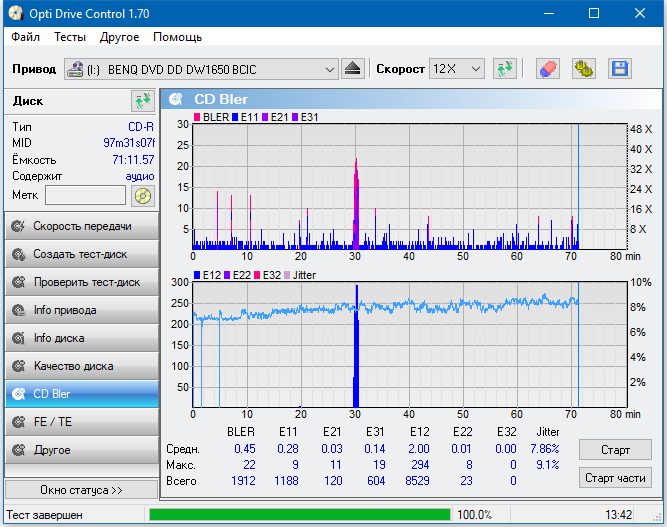Open the Тесты menu

70,37
